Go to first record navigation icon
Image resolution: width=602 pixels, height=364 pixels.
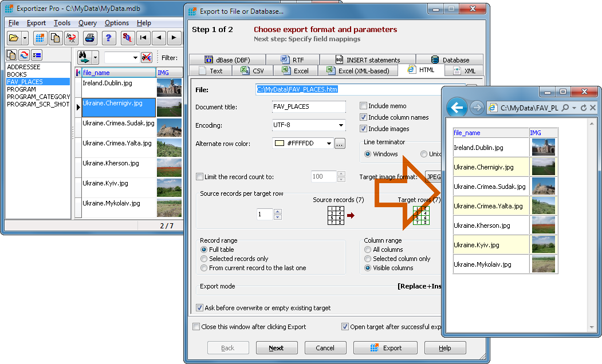[x=143, y=38]
